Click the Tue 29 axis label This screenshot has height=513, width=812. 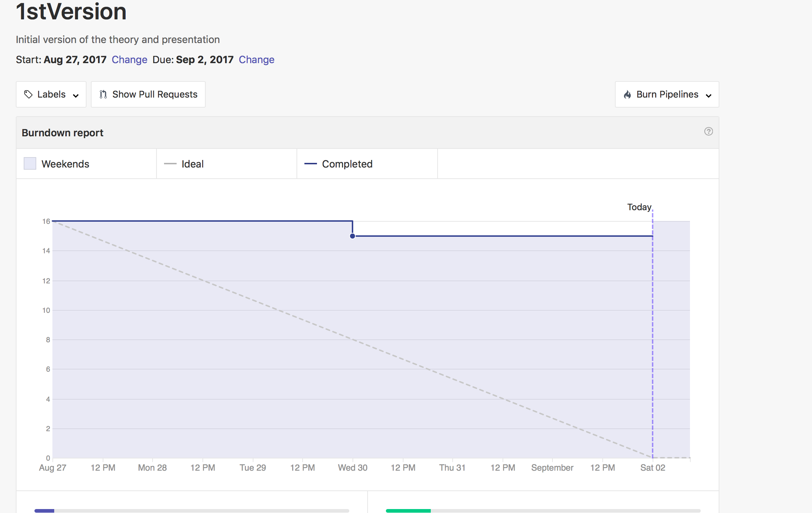(x=253, y=468)
